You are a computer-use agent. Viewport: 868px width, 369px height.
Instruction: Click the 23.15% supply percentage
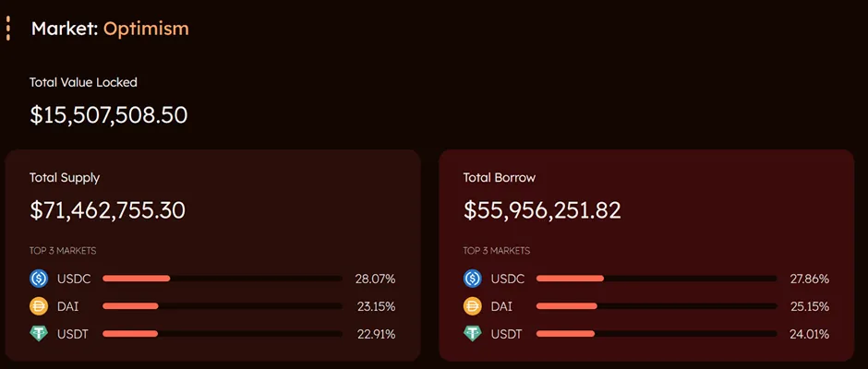[375, 306]
